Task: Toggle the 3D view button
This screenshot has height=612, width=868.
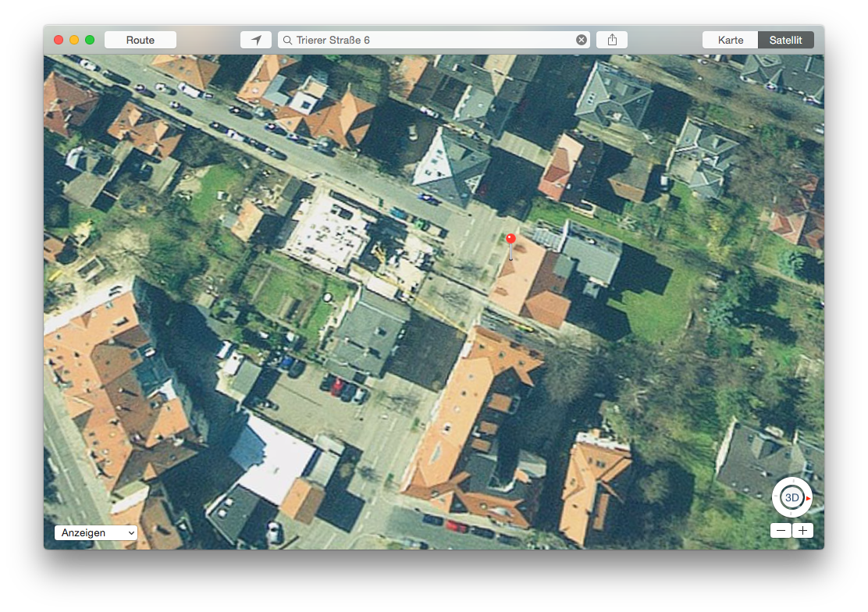Action: pos(792,497)
